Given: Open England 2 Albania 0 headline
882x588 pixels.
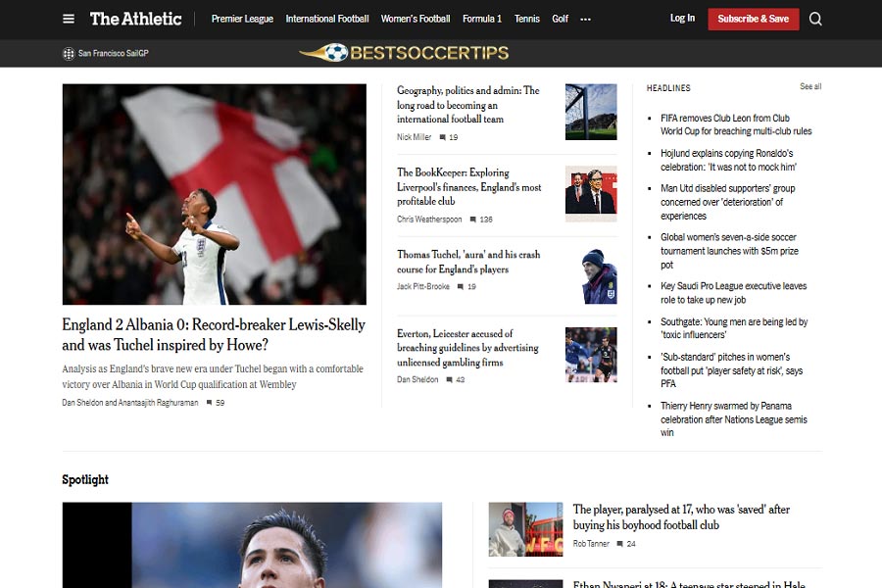Looking at the screenshot, I should tap(214, 335).
